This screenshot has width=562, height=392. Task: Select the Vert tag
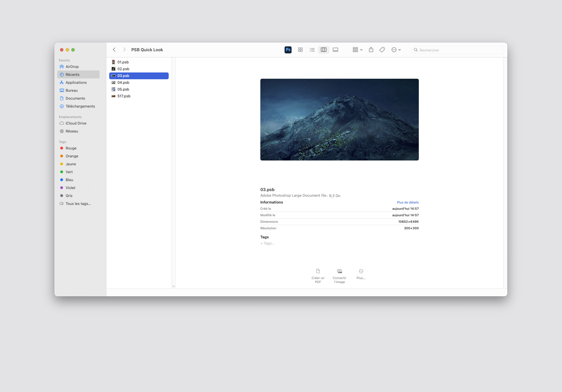tap(69, 172)
